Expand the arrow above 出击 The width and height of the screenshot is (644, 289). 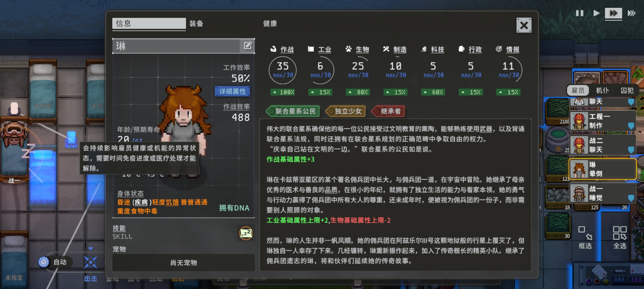point(91,248)
